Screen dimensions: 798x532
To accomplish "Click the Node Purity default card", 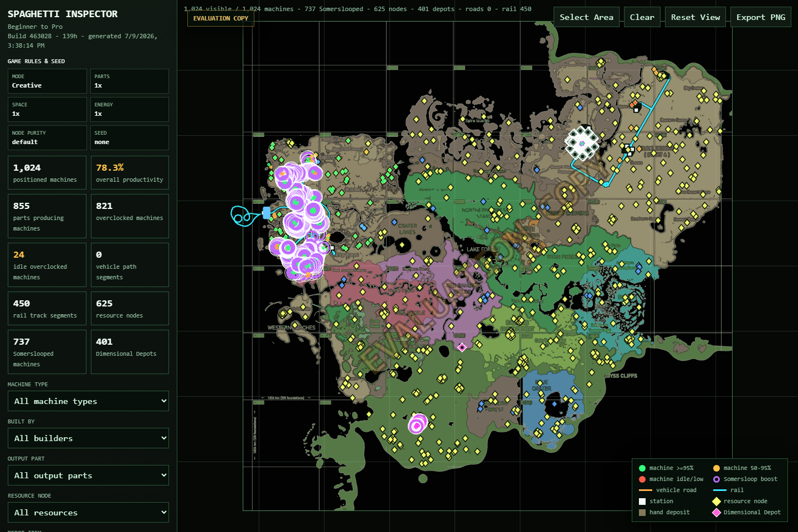I will coord(47,137).
